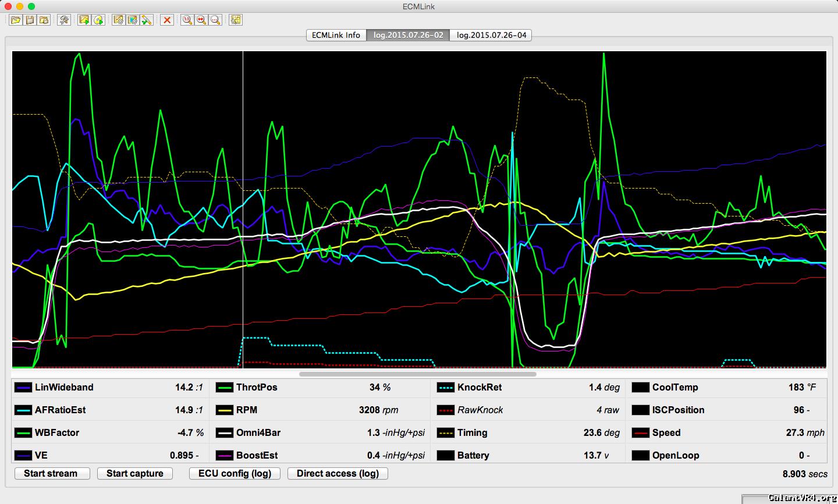
Task: Click the colored table with gear icon
Action: coord(133,20)
